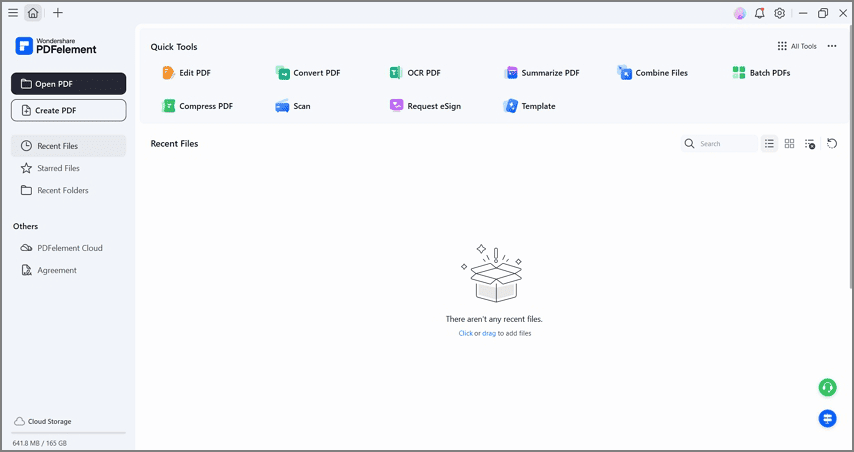Launch the Scan tool
Viewport: 854px width, 452px height.
(293, 106)
